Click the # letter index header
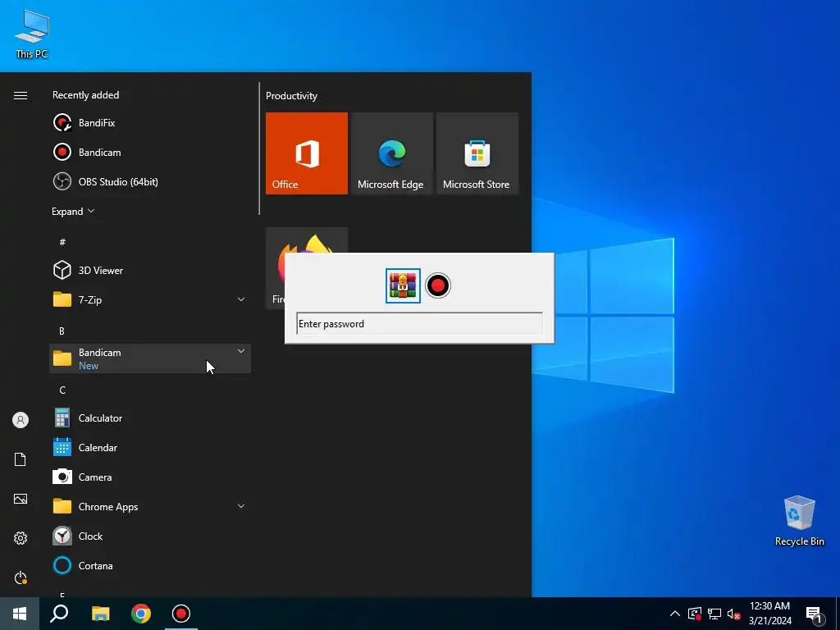The image size is (840, 630). [x=62, y=242]
